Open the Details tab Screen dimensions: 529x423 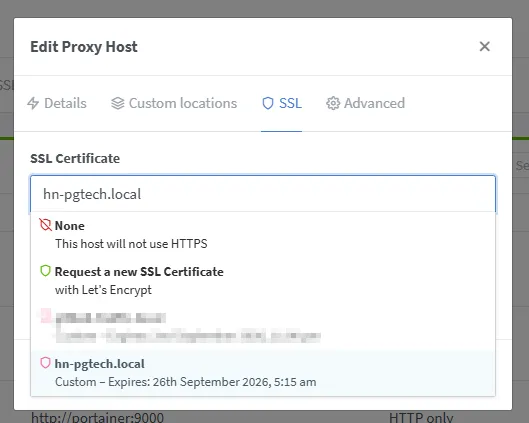click(57, 104)
